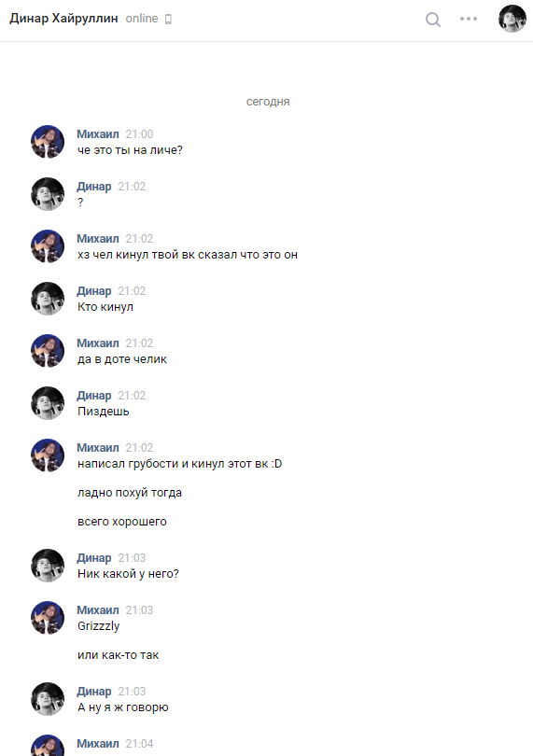Screen dimensions: 533x756
Task: Click the mobile phone online status icon
Action: pyautogui.click(x=168, y=20)
